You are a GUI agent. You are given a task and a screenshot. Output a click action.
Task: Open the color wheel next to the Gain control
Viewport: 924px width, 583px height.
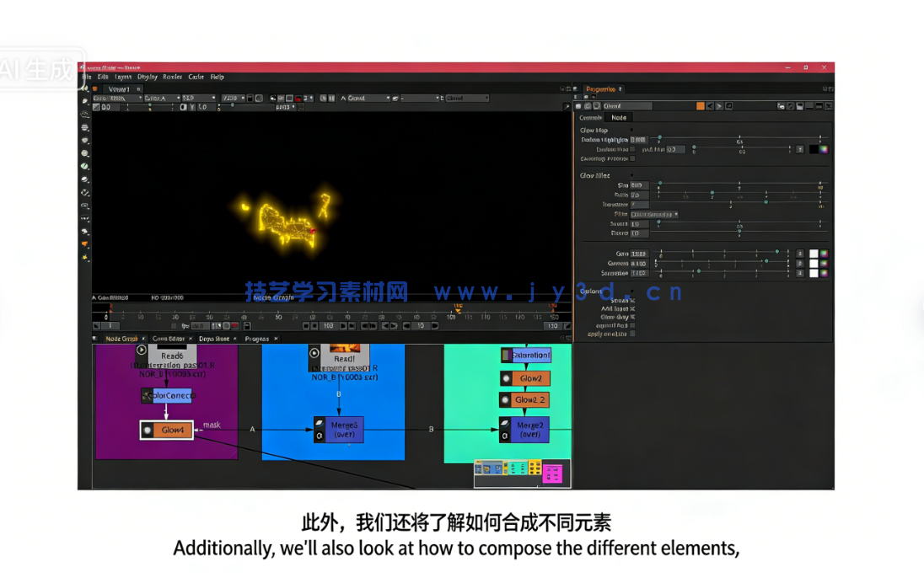825,253
